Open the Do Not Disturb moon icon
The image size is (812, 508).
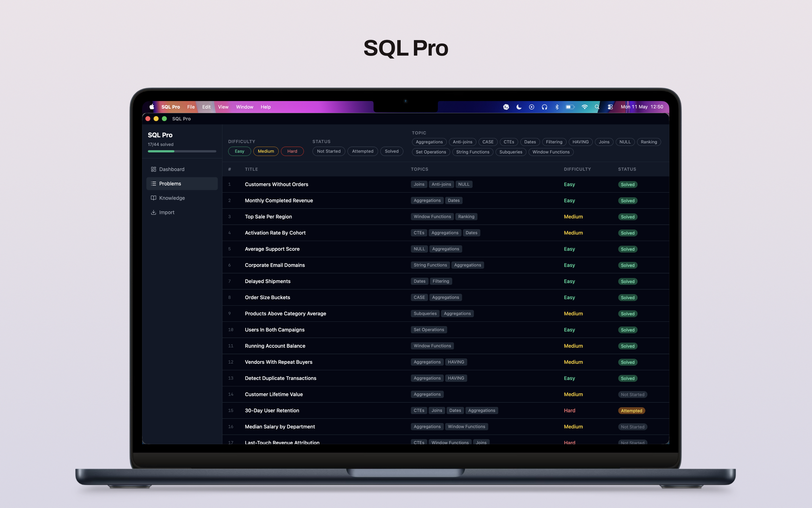tap(519, 107)
